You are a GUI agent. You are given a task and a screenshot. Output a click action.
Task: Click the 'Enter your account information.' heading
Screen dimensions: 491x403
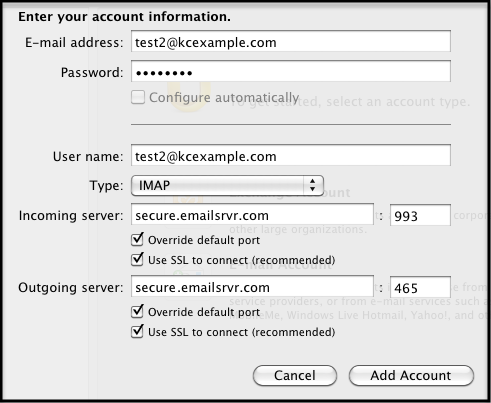click(x=124, y=17)
